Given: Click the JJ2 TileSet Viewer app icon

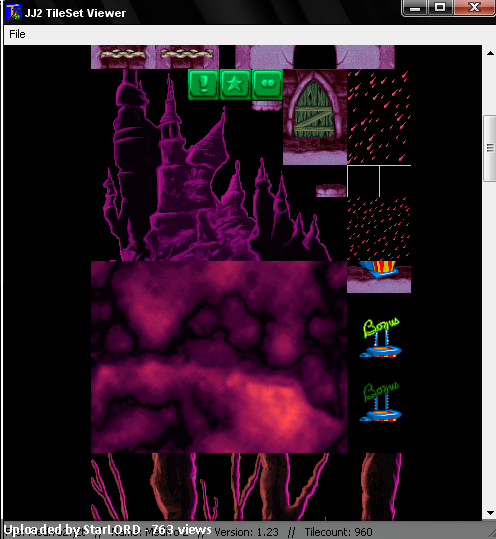Looking at the screenshot, I should 14,12.
